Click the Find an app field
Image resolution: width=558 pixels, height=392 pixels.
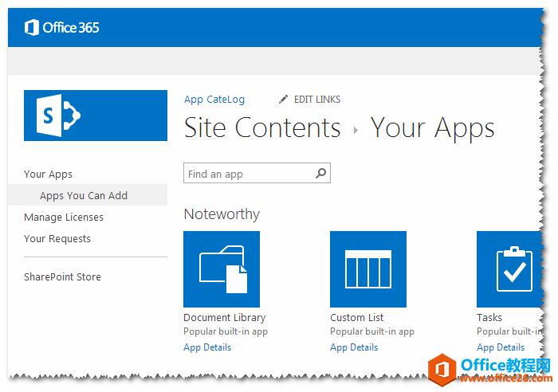247,174
